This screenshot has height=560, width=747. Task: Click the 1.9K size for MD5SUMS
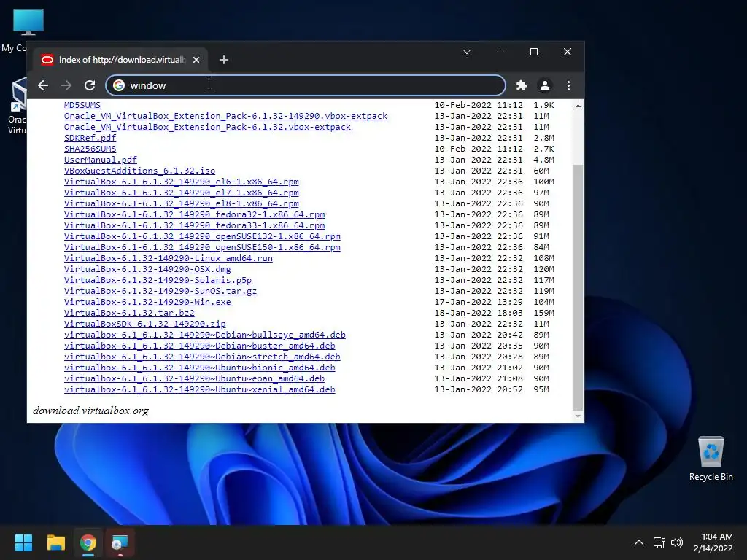(543, 105)
